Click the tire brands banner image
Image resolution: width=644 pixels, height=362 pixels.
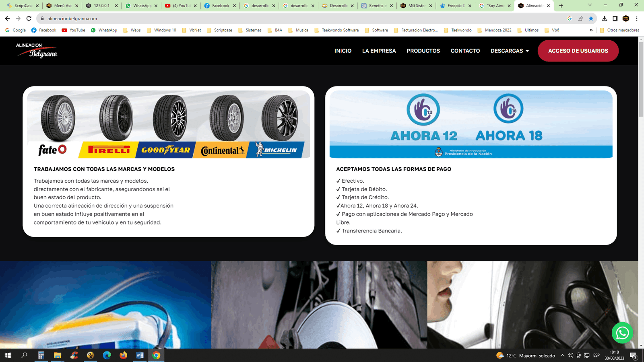coord(169,124)
